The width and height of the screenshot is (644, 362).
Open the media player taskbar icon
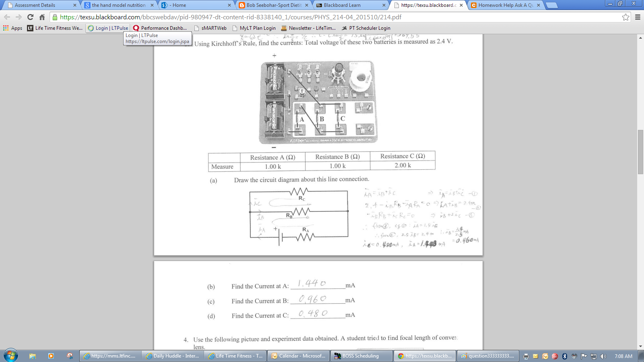pos(51,356)
